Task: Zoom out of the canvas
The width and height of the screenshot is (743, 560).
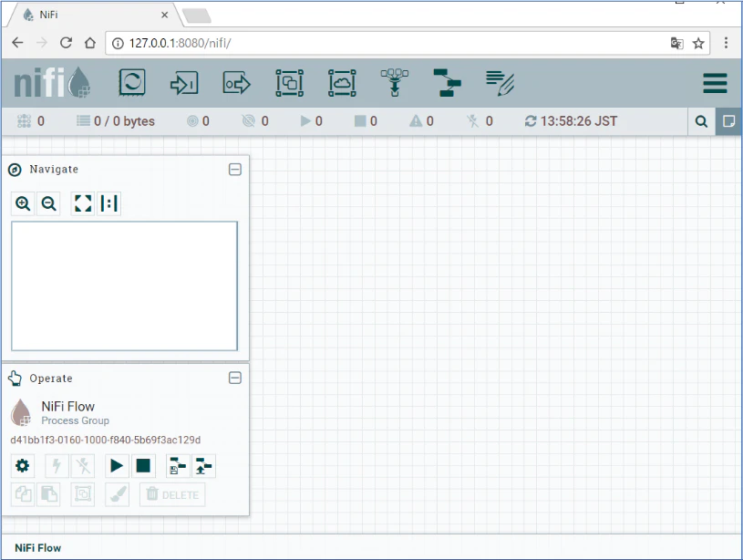Action: click(x=48, y=204)
